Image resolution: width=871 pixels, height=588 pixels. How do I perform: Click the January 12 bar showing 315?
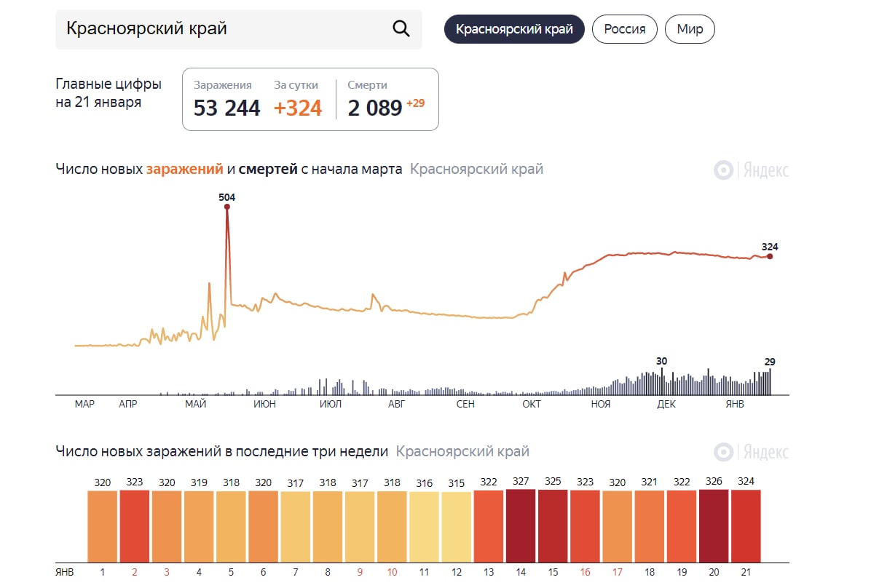[x=457, y=527]
